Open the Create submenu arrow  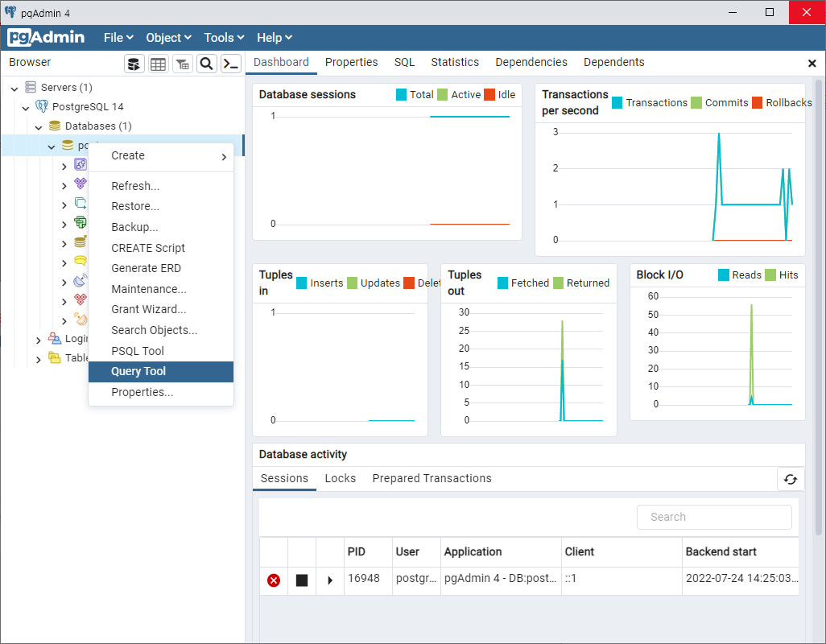tap(224, 157)
